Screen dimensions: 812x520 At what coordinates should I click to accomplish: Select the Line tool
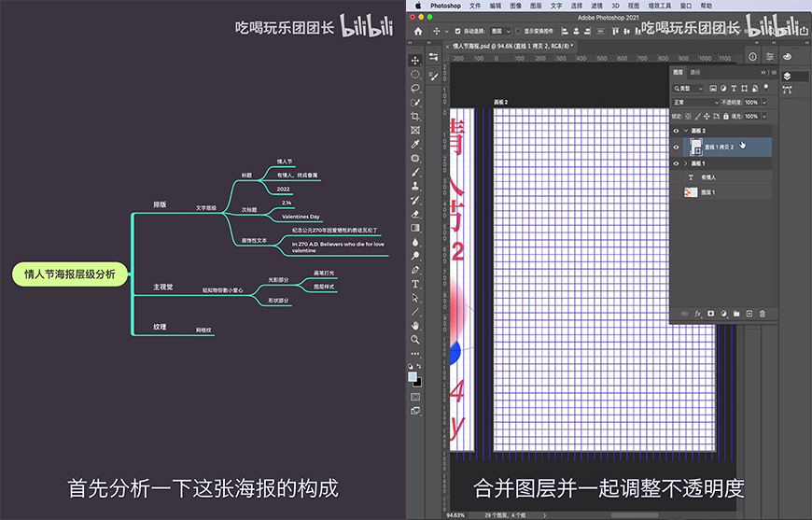click(414, 312)
